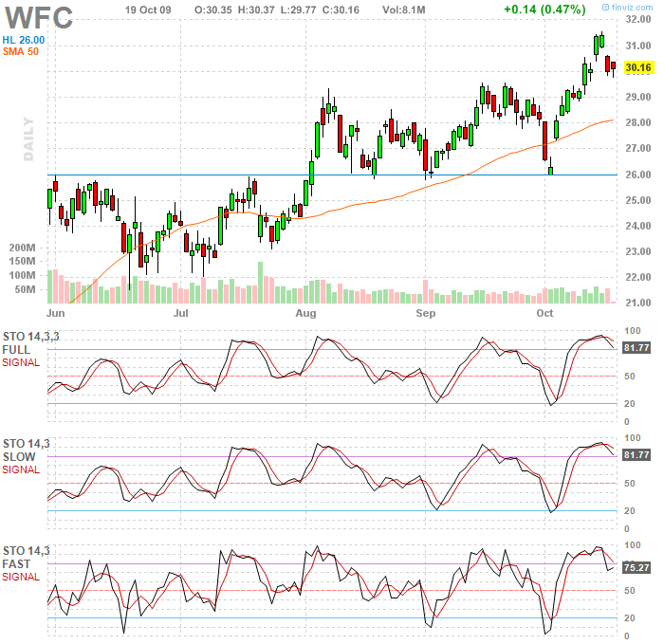This screenshot has height=644, width=664.
Task: Click the DAILY timeframe watermark
Action: [29, 140]
